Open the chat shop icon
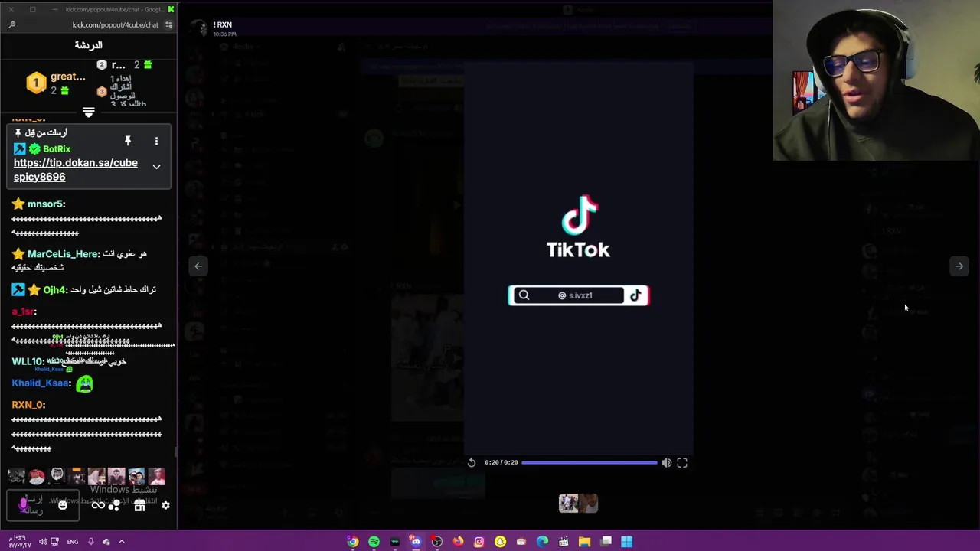Image resolution: width=980 pixels, height=551 pixels. (x=139, y=505)
